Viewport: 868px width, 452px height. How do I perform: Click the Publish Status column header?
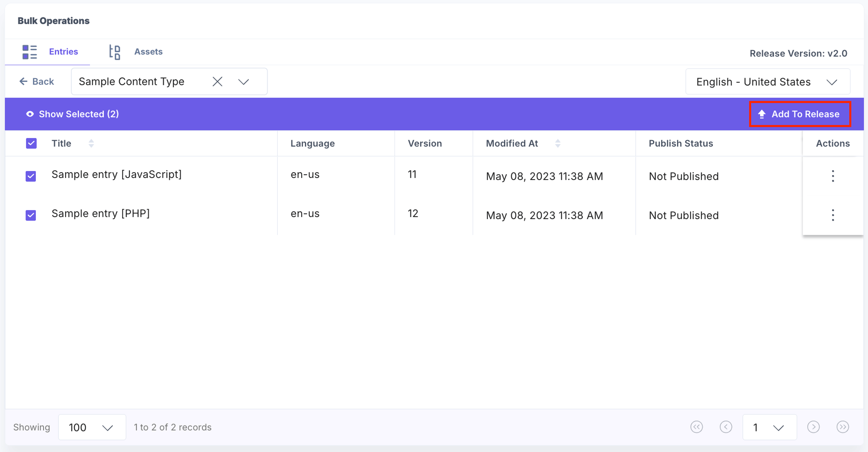pos(681,143)
